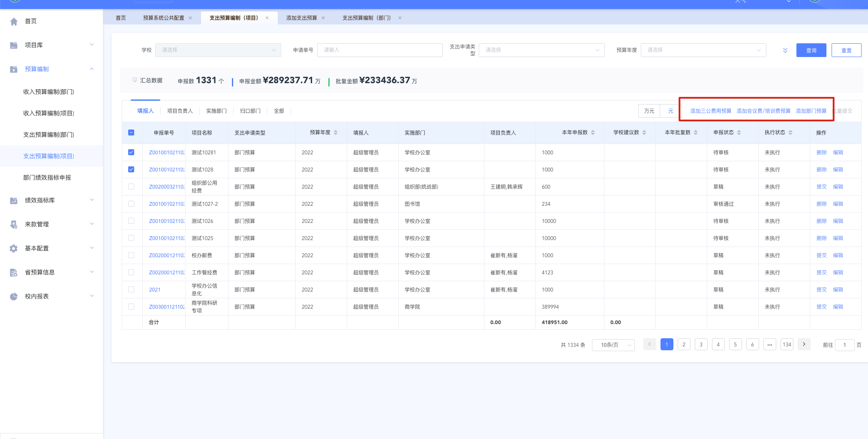Click the 前往 page number input
This screenshot has height=439, width=868.
coord(845,345)
